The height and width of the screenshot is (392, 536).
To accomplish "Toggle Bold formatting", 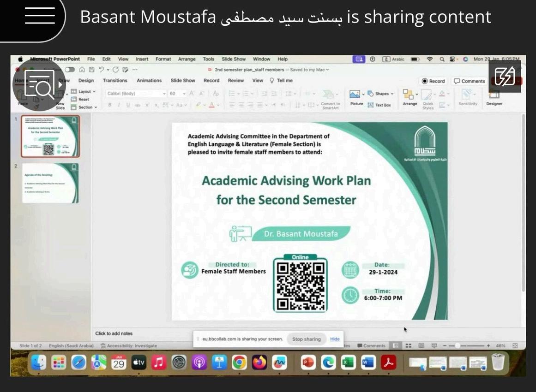I will (x=110, y=105).
